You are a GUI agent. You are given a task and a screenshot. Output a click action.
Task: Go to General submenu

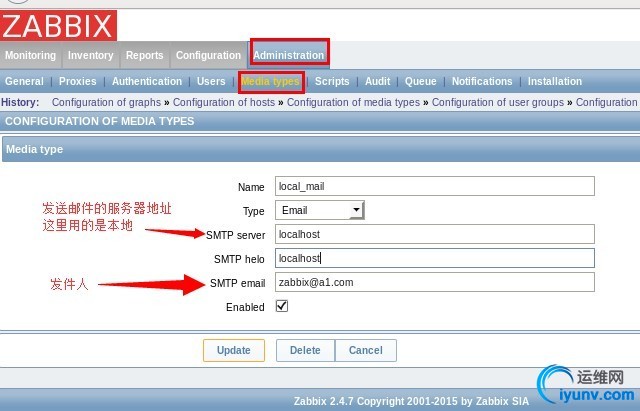(24, 81)
